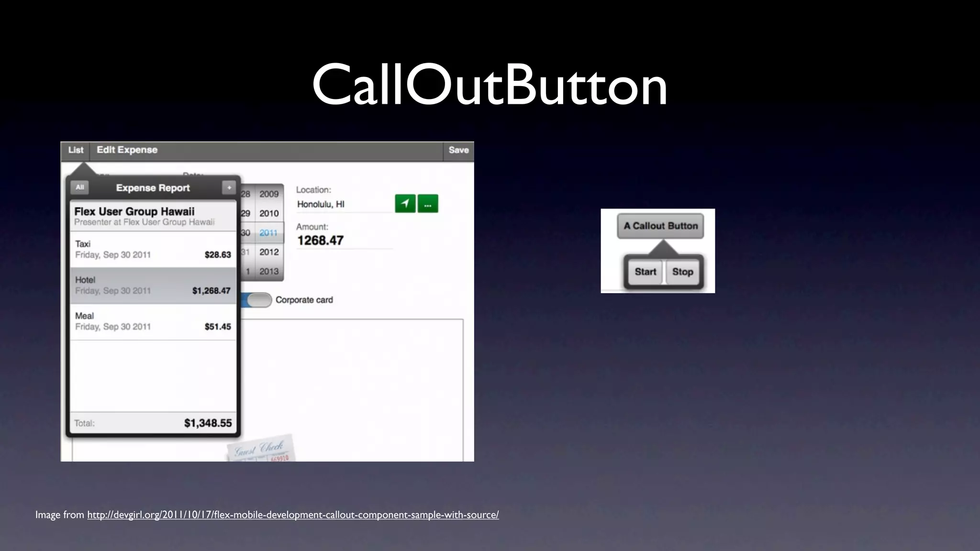Click the CallOutButton slide title
The width and height of the screenshot is (980, 551).
[x=490, y=85]
